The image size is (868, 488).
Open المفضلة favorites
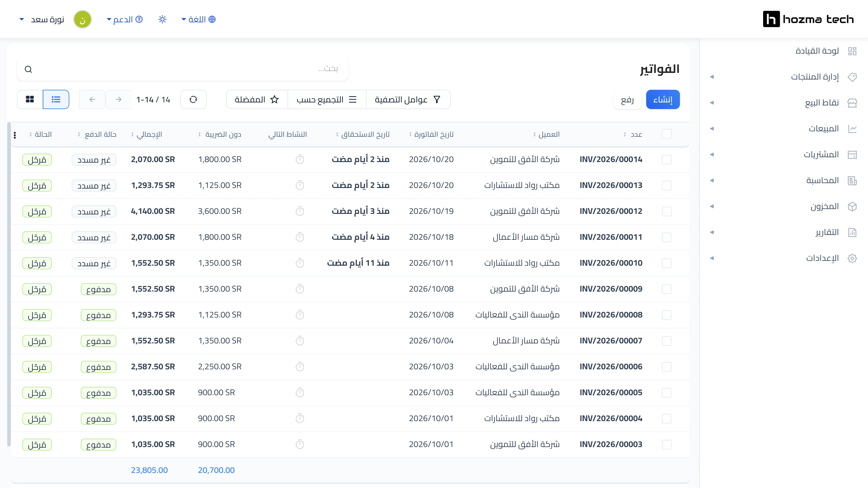257,99
